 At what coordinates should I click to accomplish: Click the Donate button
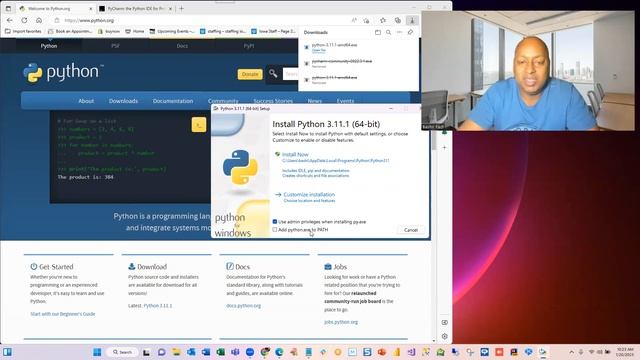[250, 74]
